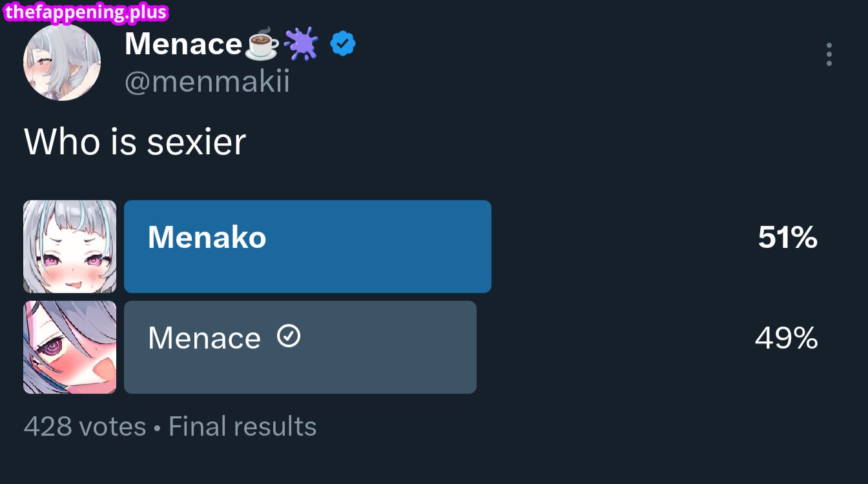Click the coffee cup emoji in display name
This screenshot has height=484, width=868.
click(x=261, y=45)
